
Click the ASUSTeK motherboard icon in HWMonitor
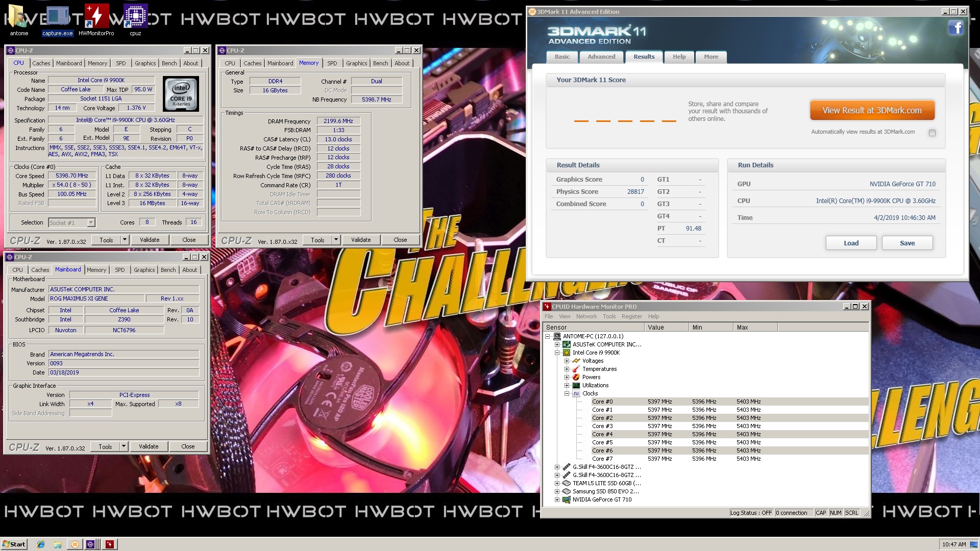[x=567, y=344]
